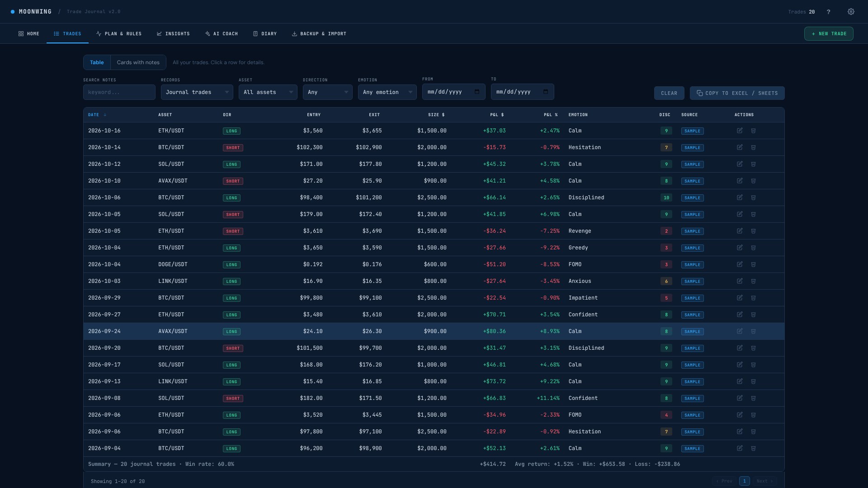Select the 2026-10-05 ETH/USDT Revenge emotion cell

[580, 231]
